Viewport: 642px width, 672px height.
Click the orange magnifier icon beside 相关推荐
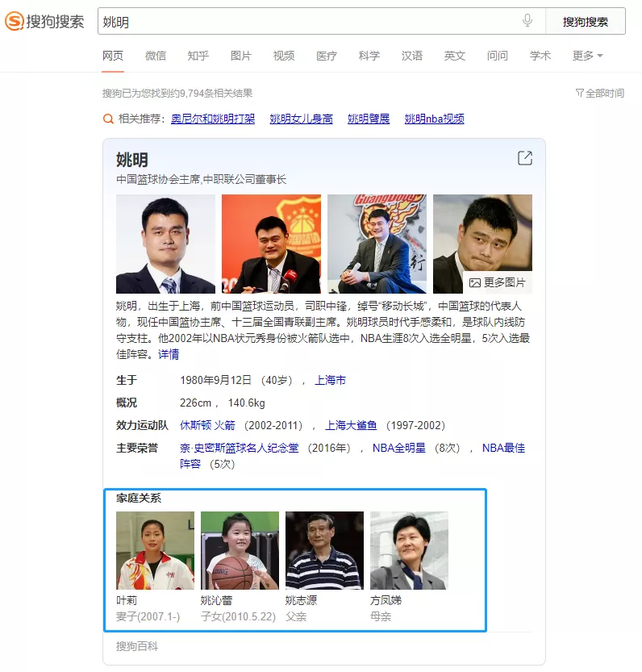[108, 119]
